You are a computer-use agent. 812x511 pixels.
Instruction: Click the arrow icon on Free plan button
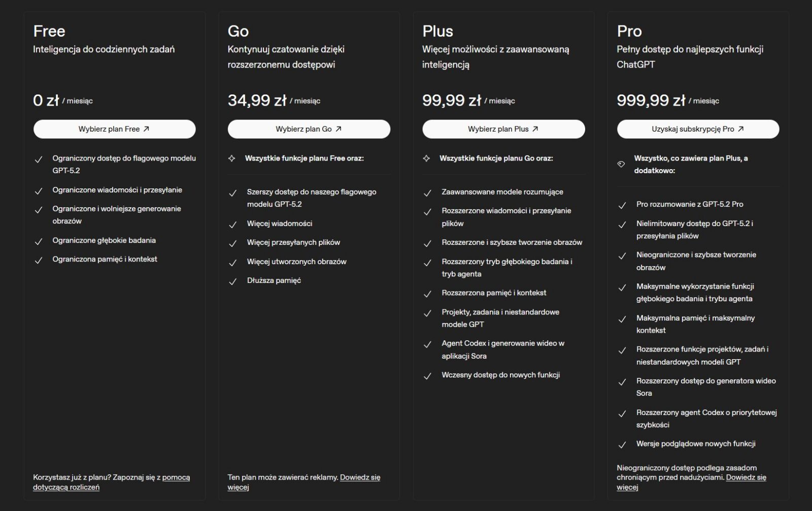(x=146, y=129)
